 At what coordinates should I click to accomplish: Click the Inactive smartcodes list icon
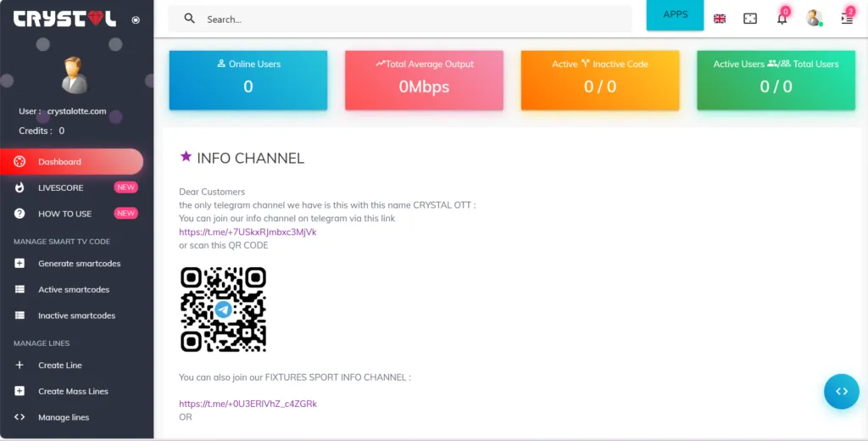(x=19, y=315)
